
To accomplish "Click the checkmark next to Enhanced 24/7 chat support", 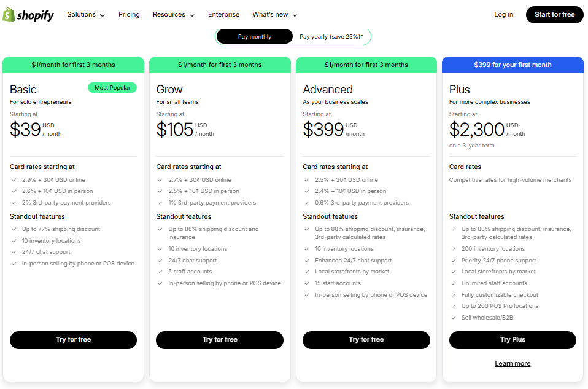I will pyautogui.click(x=307, y=260).
